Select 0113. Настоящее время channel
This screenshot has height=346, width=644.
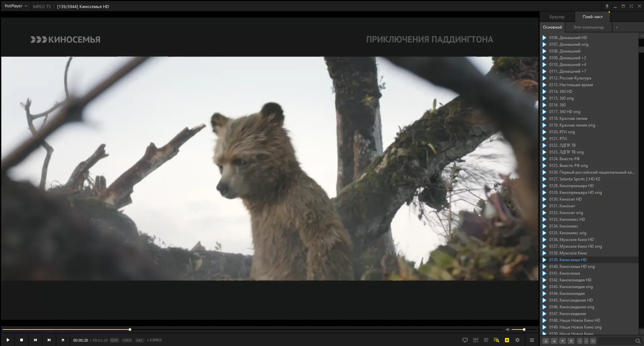coord(589,85)
